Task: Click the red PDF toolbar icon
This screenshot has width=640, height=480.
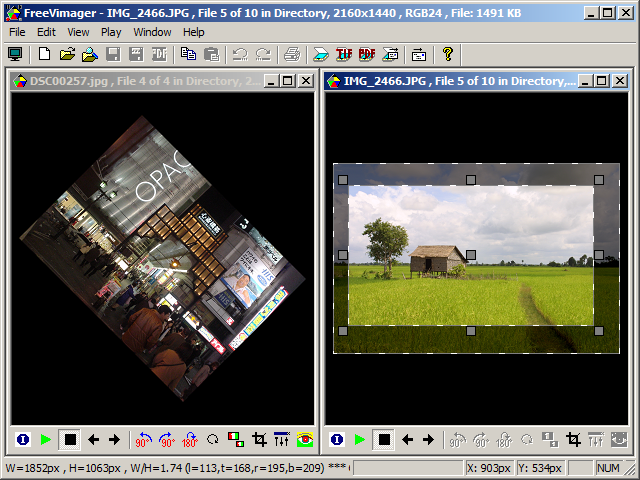Action: click(367, 54)
